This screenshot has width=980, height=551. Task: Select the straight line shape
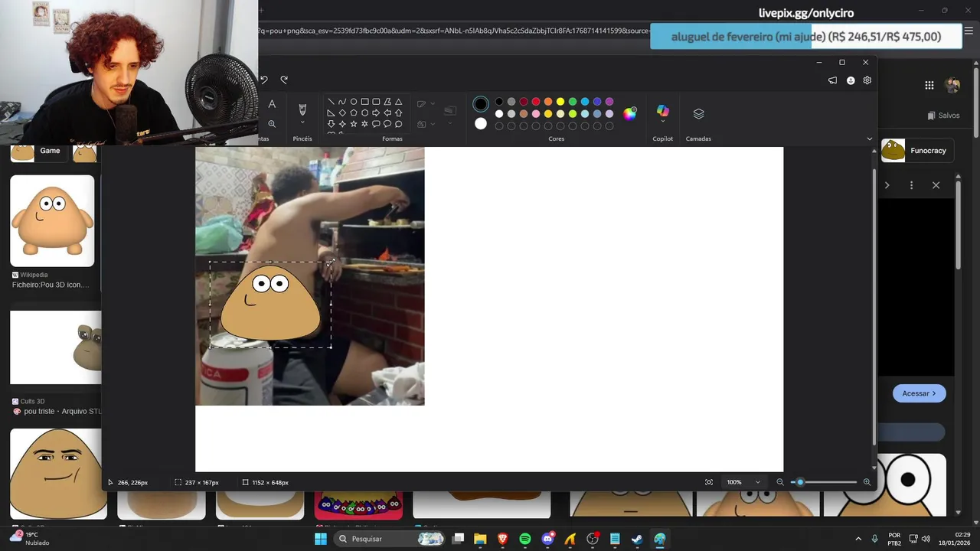[331, 102]
